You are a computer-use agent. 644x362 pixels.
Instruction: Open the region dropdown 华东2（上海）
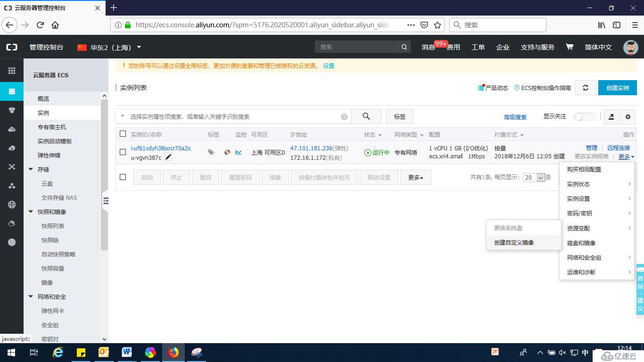click(109, 47)
